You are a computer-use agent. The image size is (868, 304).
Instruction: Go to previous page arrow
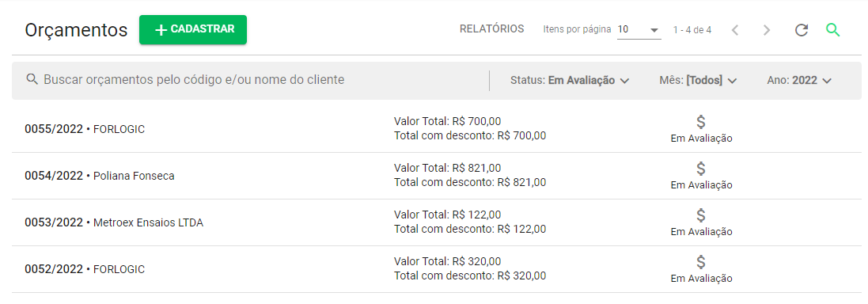[x=735, y=30]
